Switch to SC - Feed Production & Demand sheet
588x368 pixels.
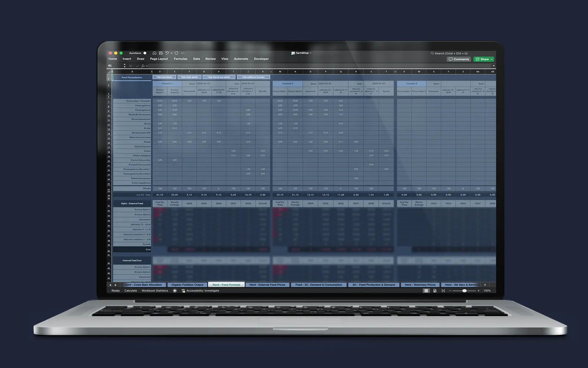click(x=374, y=285)
